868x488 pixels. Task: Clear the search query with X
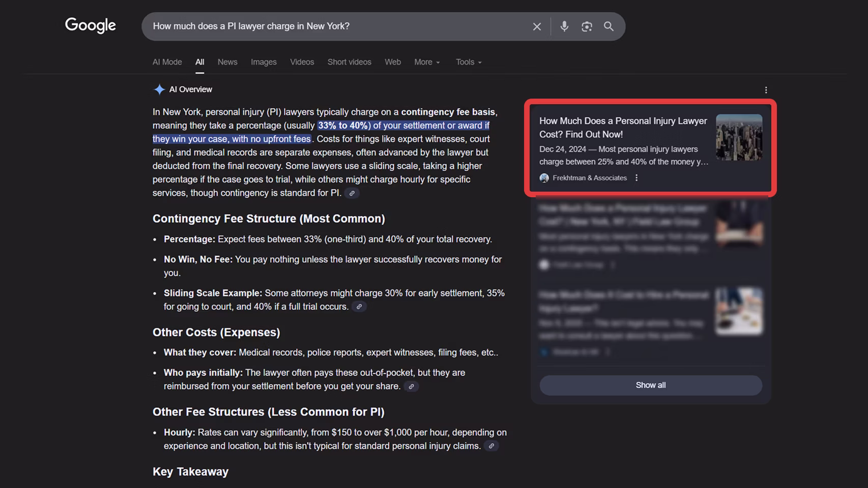tap(537, 26)
